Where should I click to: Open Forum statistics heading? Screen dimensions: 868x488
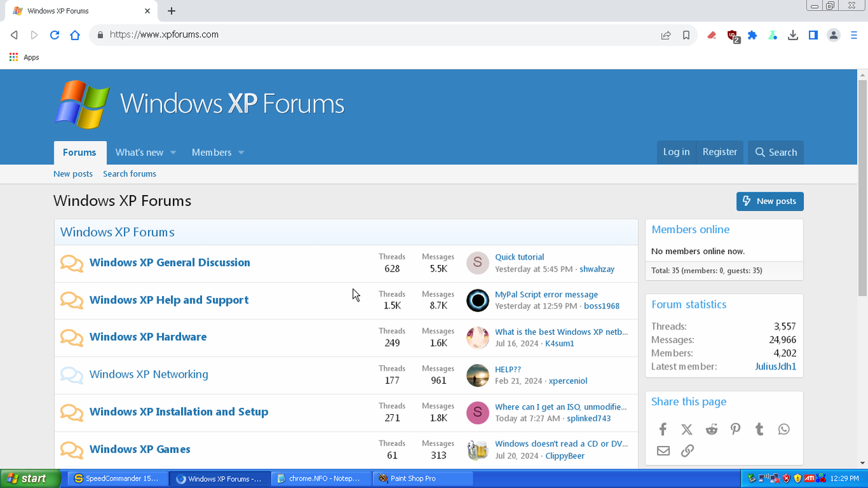coord(689,305)
